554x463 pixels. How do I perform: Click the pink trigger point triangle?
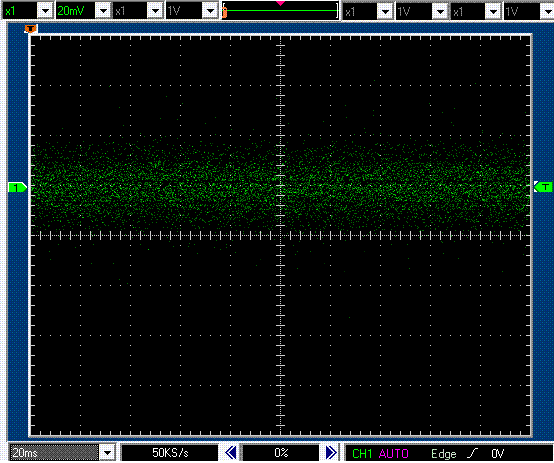click(x=280, y=3)
